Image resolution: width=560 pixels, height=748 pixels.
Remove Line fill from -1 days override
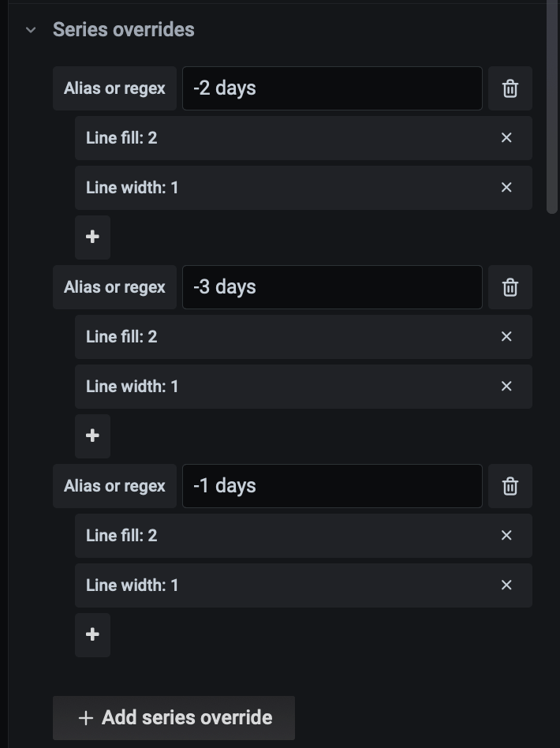506,536
